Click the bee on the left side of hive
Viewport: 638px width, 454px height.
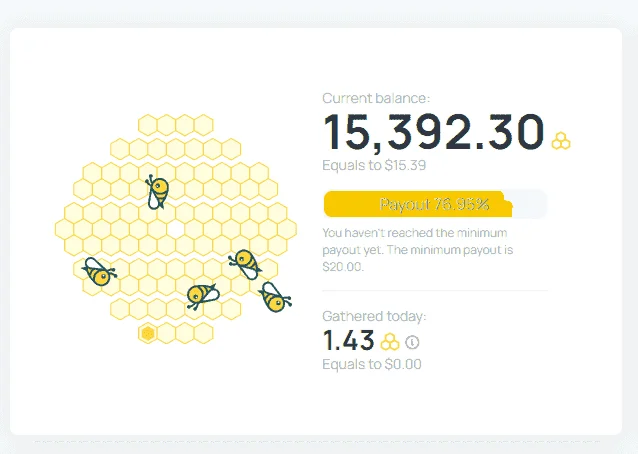(99, 272)
